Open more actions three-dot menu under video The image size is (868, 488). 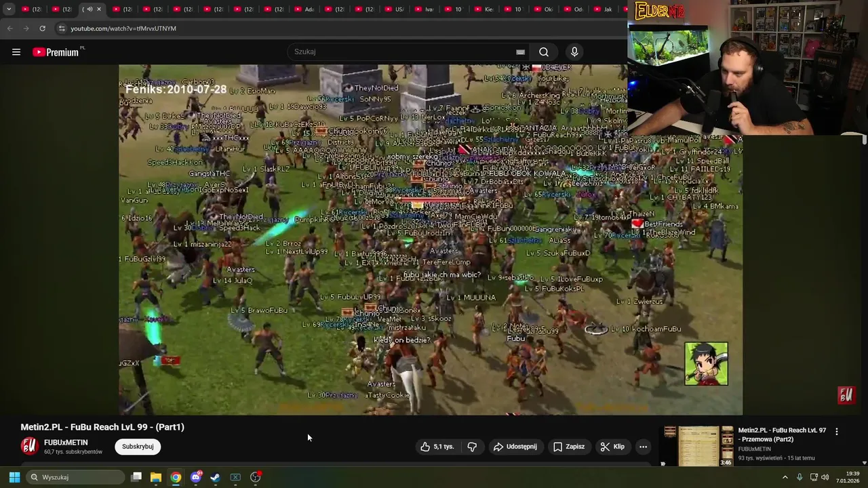[x=643, y=447]
